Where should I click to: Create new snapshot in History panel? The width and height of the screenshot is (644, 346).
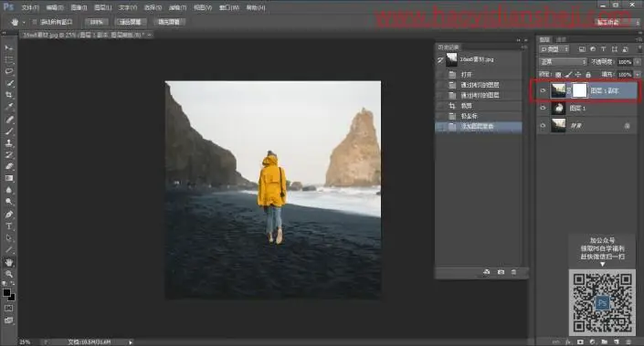click(501, 272)
